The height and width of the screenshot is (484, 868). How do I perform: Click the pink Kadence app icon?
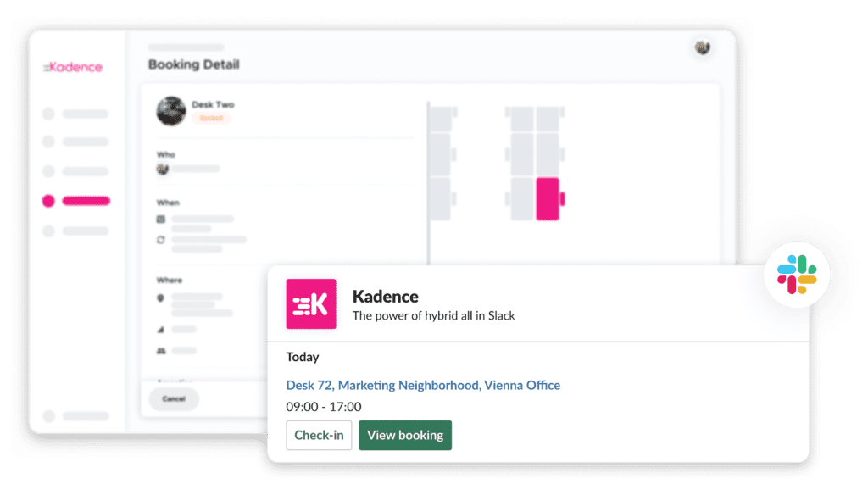311,304
